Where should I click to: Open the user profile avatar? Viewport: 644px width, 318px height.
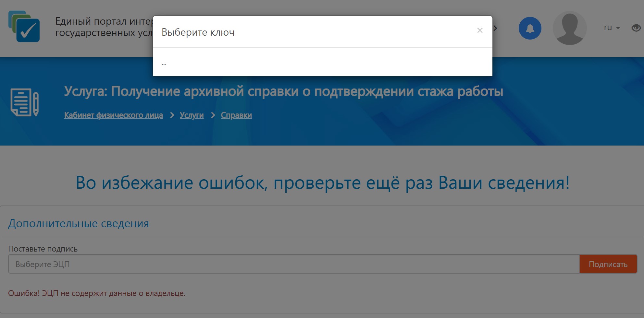coord(569,28)
